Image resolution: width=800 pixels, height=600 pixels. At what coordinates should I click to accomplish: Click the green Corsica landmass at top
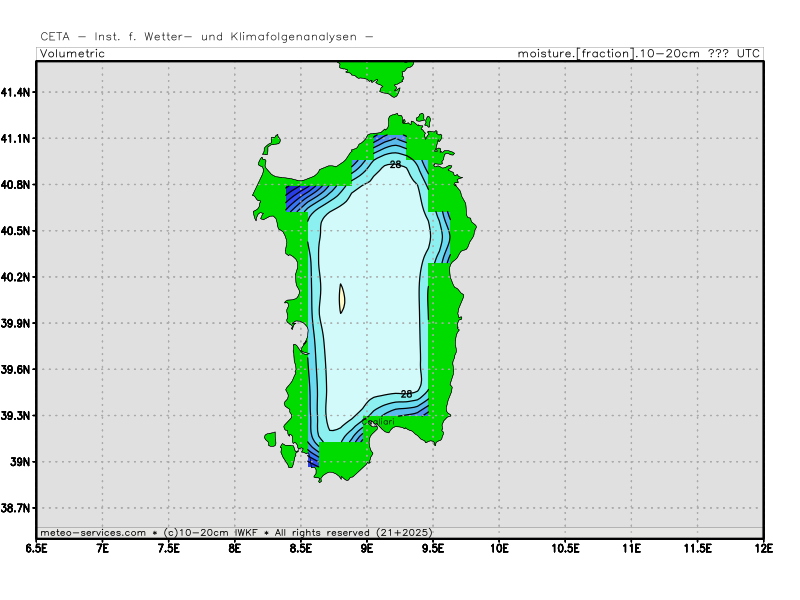click(375, 70)
